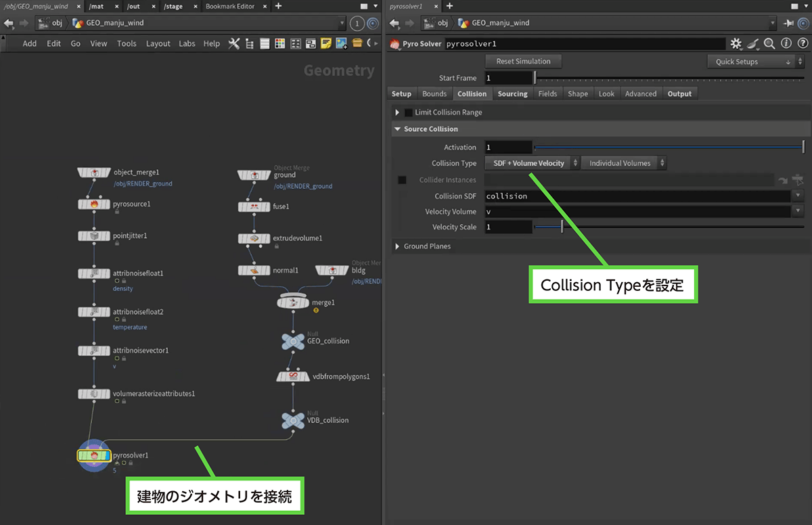Image resolution: width=812 pixels, height=525 pixels.
Task: Click the yellow sticky note icon
Action: coord(326,44)
